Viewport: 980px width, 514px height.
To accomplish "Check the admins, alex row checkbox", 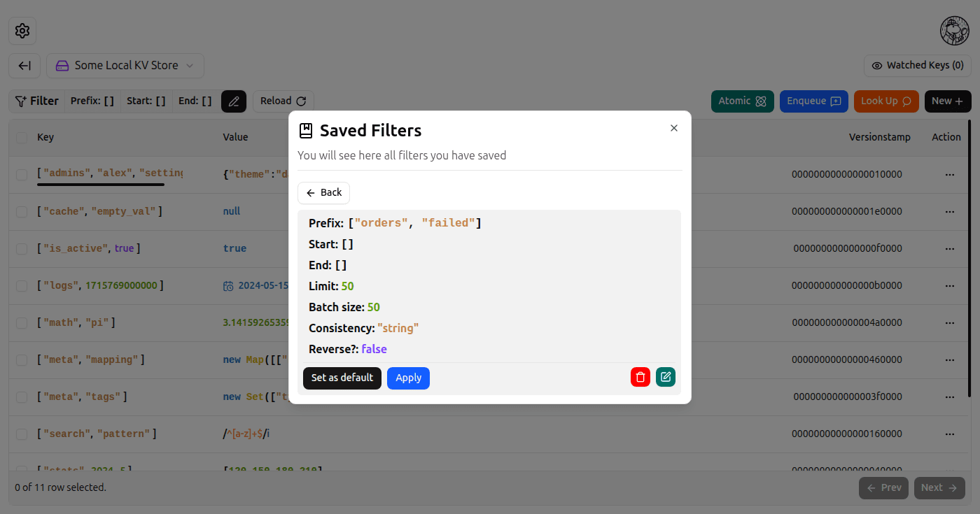I will (x=22, y=175).
